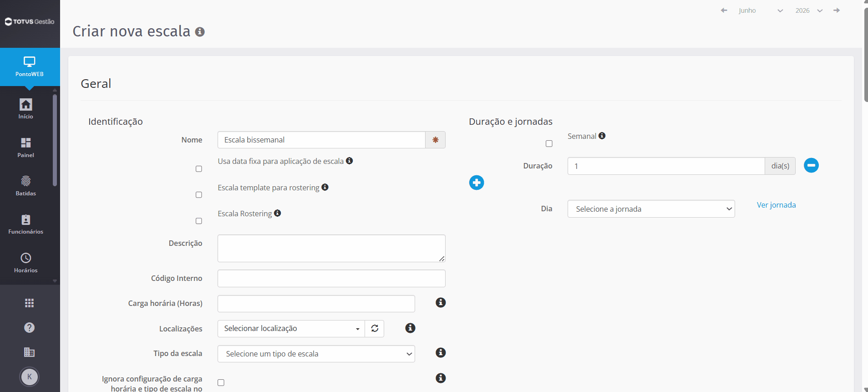Open the 2026 year dropdown
This screenshot has width=868, height=392.
coord(809,10)
